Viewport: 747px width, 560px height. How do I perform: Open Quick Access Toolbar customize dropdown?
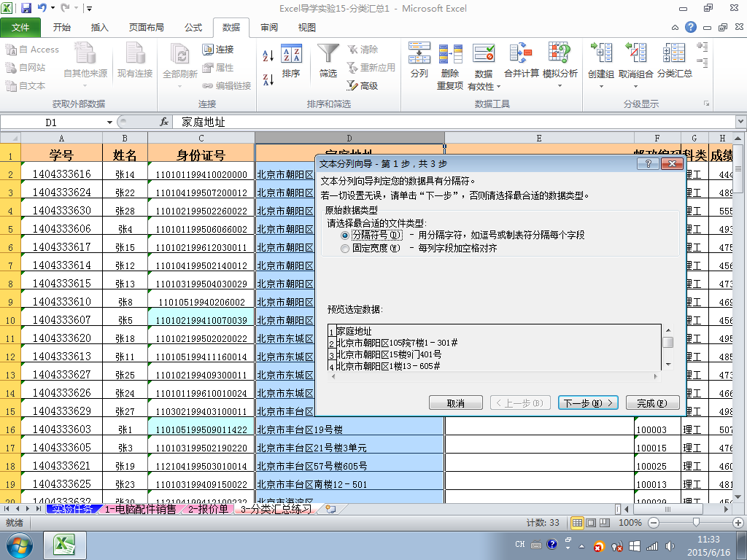(x=88, y=8)
